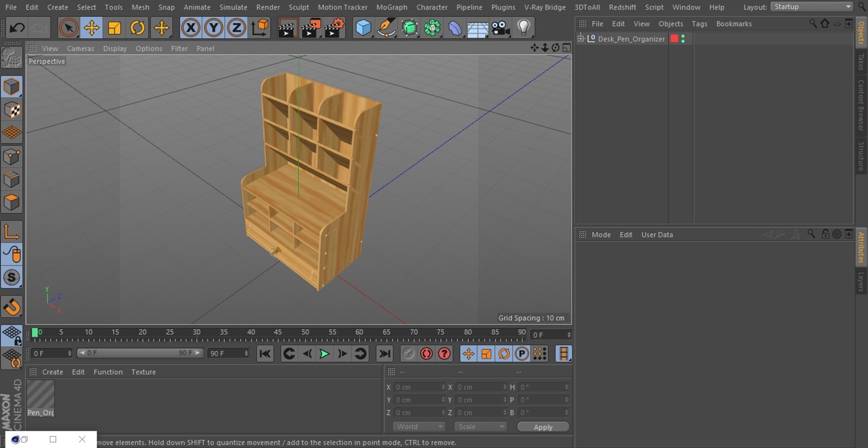Open Layout dropdown showing Startup
The image size is (868, 448).
click(811, 7)
